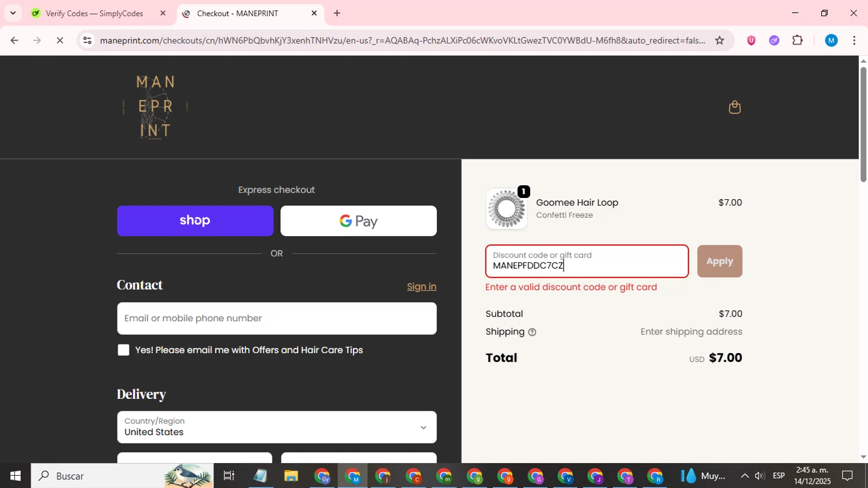Open the Extensions puzzle piece menu
The width and height of the screenshot is (868, 488).
pos(797,41)
